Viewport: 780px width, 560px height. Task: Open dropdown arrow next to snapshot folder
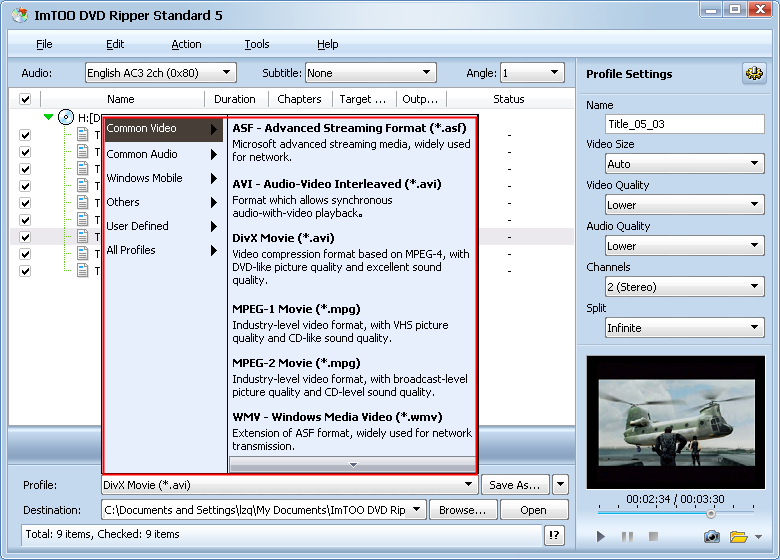point(758,537)
